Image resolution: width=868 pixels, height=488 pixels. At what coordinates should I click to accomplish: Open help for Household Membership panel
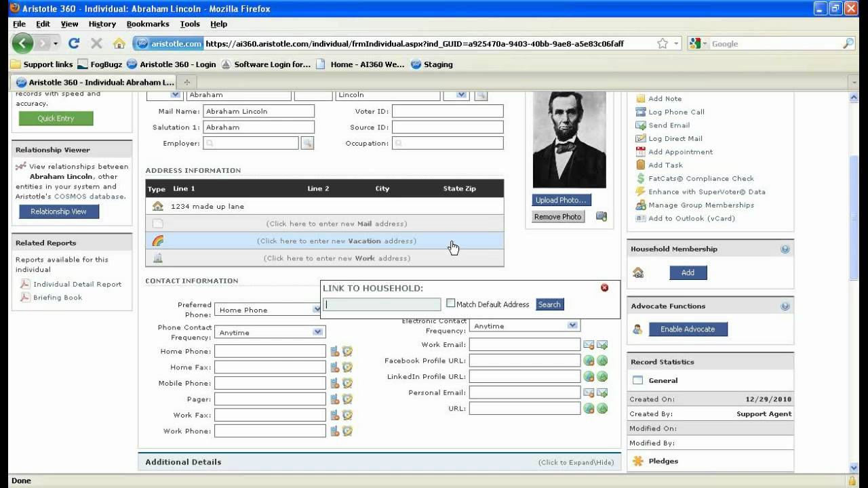(785, 249)
